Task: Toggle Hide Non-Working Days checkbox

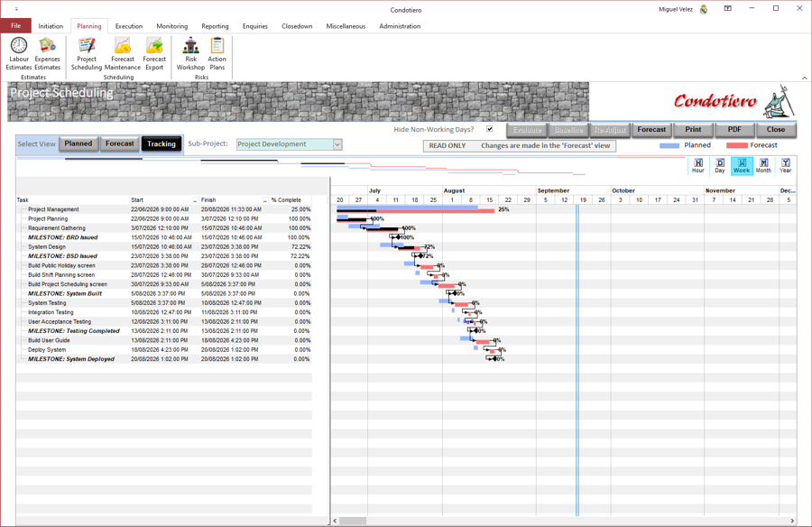Action: click(489, 129)
